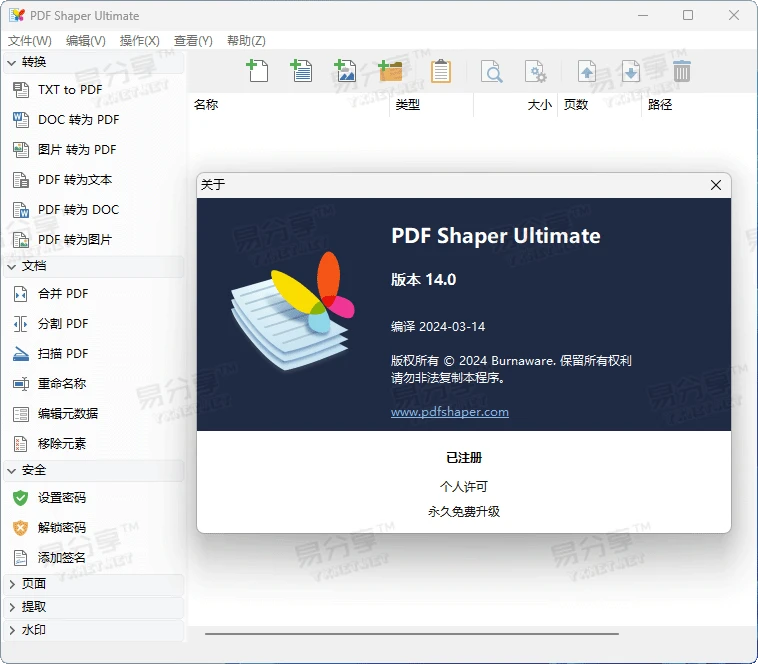The width and height of the screenshot is (758, 664).
Task: Click the Add folder toolbar icon
Action: 390,71
